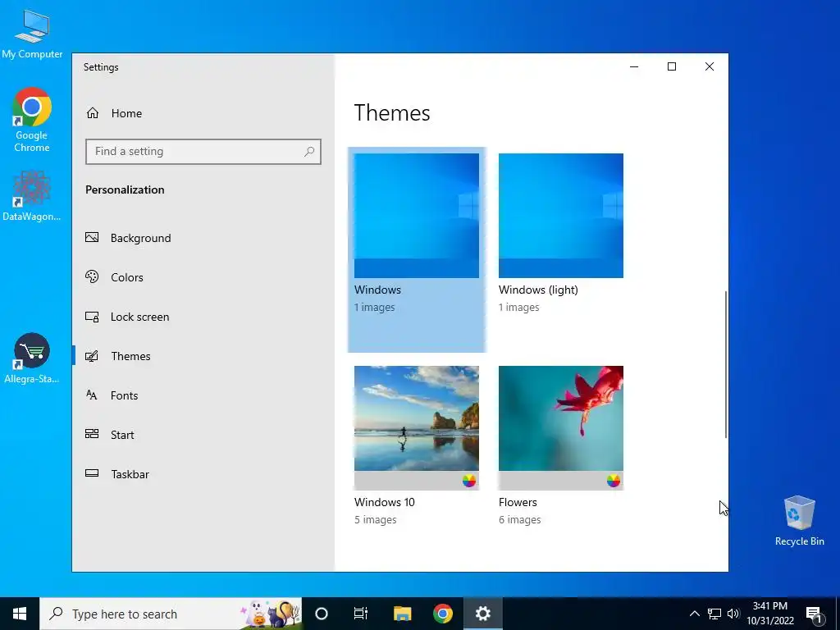Apply the Windows theme thumbnail
This screenshot has width=840, height=630.
(x=416, y=216)
